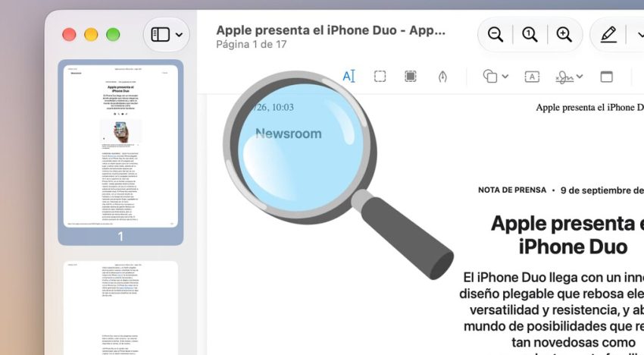
Task: Reset zoom to actual size
Action: [x=530, y=35]
